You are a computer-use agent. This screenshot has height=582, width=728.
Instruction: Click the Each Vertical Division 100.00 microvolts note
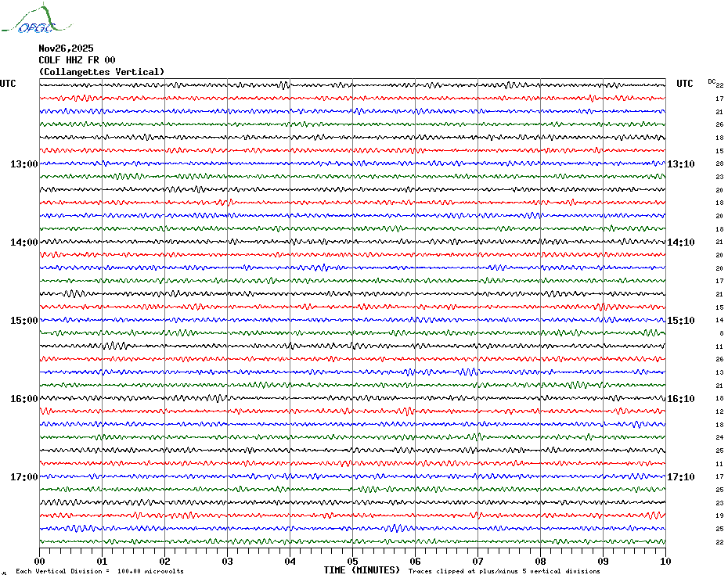(100, 571)
